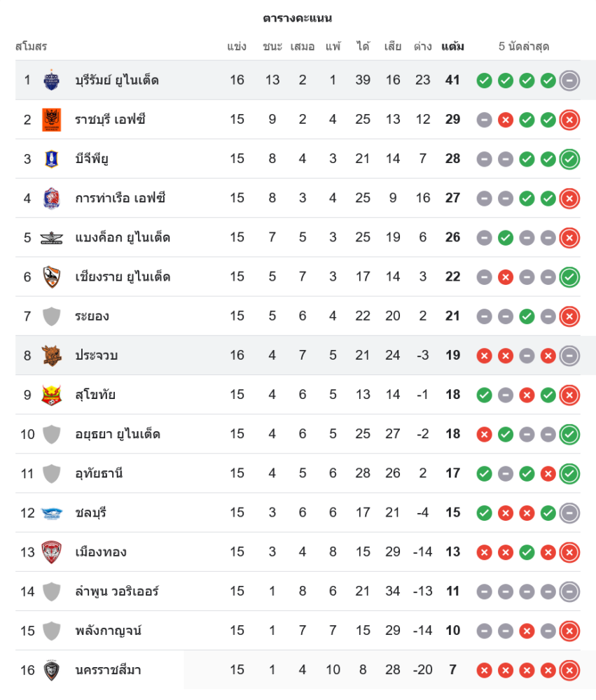
Task: Click the Muangthong United red crest
Action: pos(52,552)
